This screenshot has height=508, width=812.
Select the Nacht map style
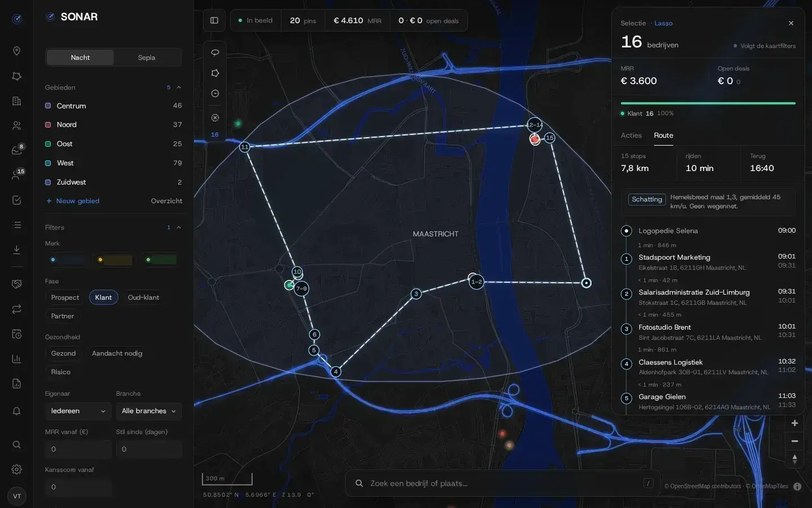[80, 58]
